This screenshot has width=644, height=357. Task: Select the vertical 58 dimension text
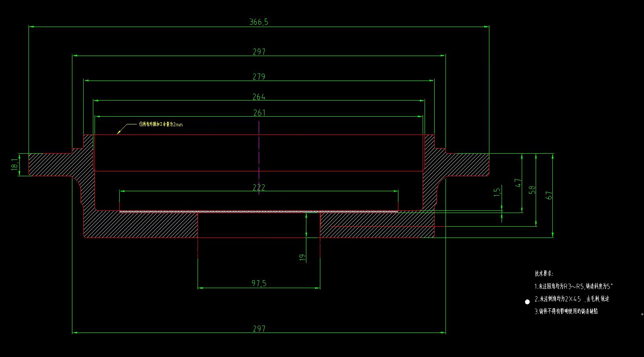532,190
